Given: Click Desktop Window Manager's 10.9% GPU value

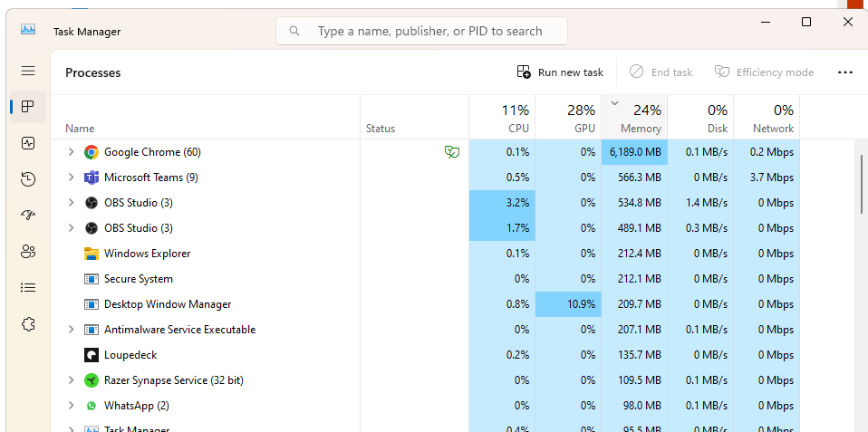Looking at the screenshot, I should click(x=568, y=304).
